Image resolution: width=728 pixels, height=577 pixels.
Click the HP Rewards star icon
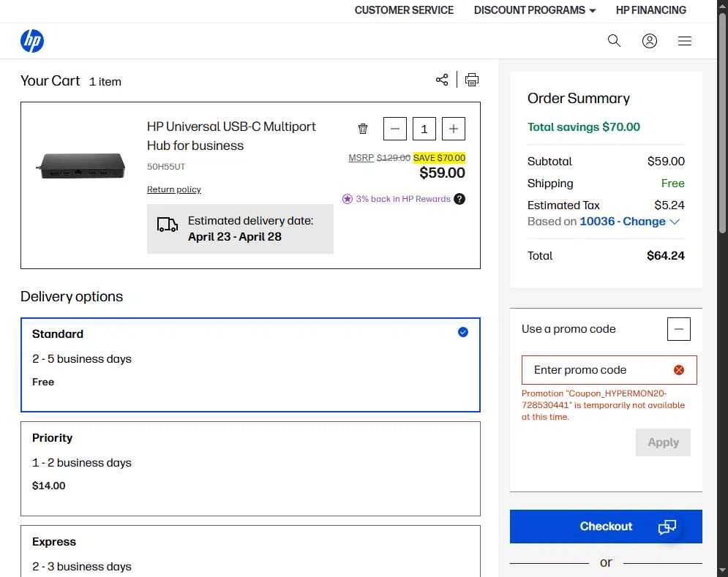click(x=348, y=199)
